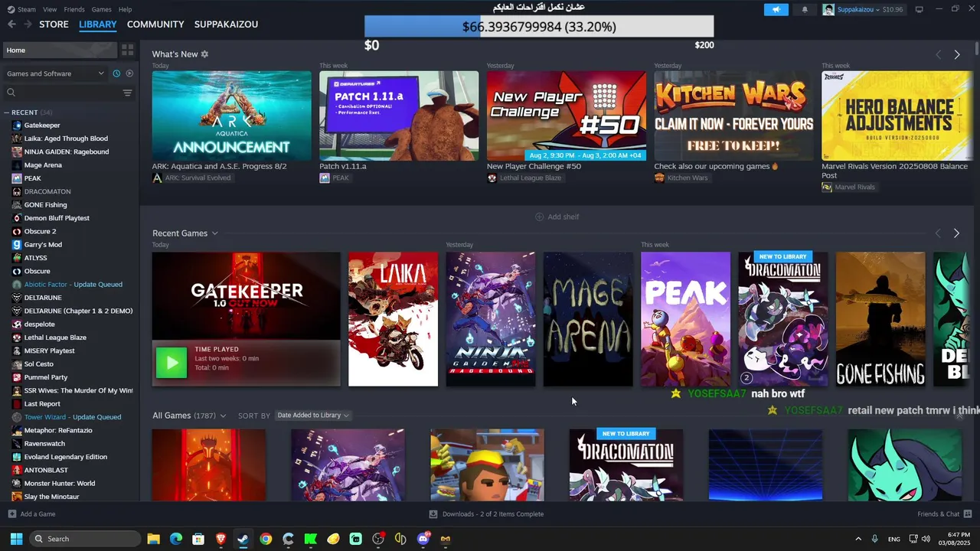Go to the COMMUNITY tab

[x=155, y=24]
